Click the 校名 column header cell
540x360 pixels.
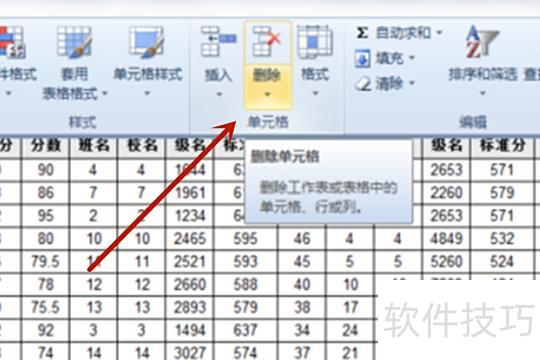(142, 147)
